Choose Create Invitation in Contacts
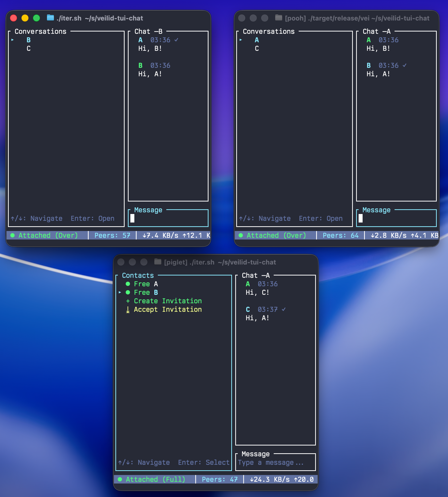 click(x=168, y=301)
